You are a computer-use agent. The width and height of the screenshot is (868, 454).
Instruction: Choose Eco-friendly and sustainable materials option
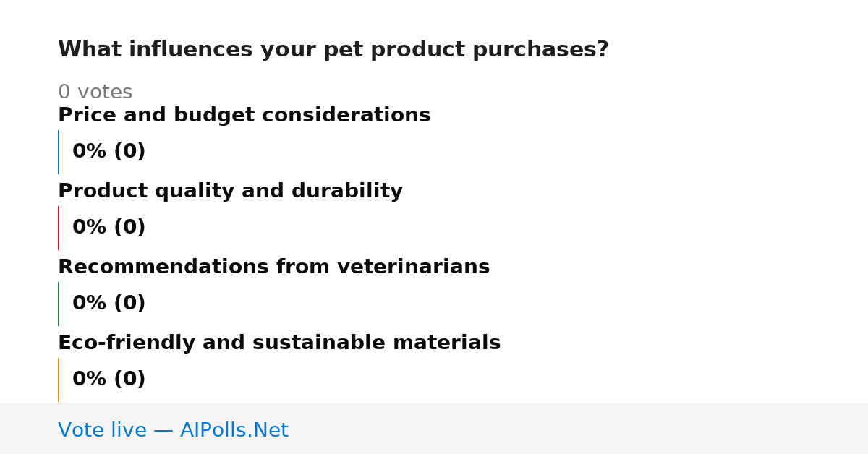click(x=279, y=343)
